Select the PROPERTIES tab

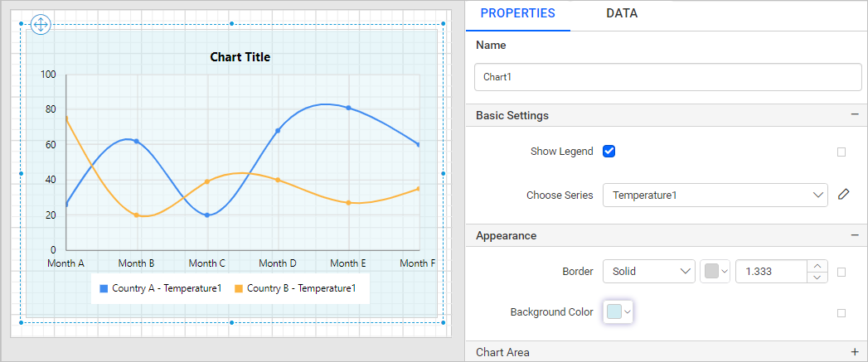click(517, 13)
